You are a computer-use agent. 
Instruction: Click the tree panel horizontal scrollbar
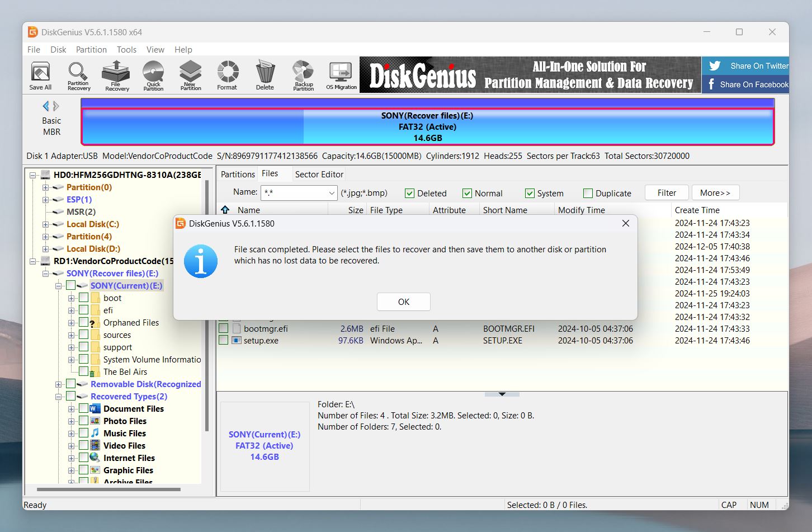(x=108, y=489)
